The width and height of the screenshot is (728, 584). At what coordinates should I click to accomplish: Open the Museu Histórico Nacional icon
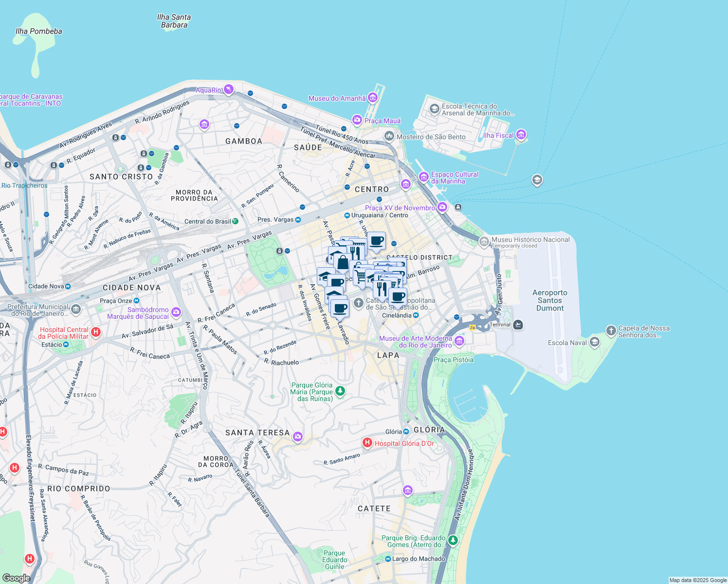484,242
